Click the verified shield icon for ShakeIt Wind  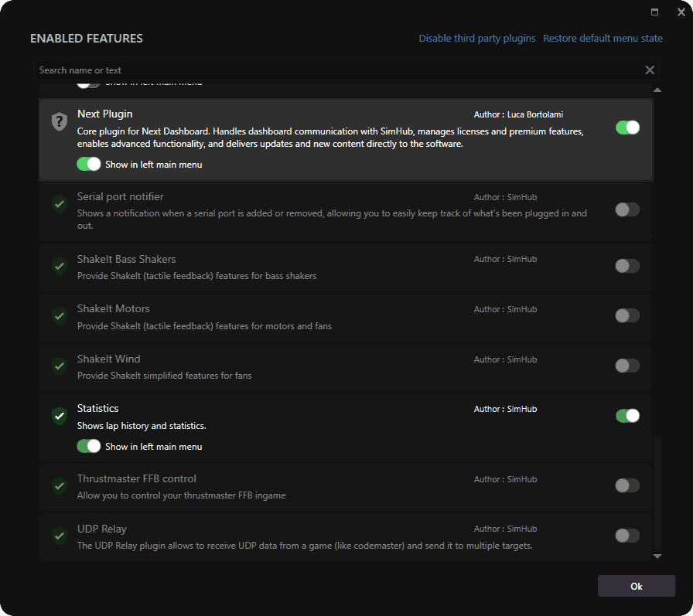tap(60, 366)
